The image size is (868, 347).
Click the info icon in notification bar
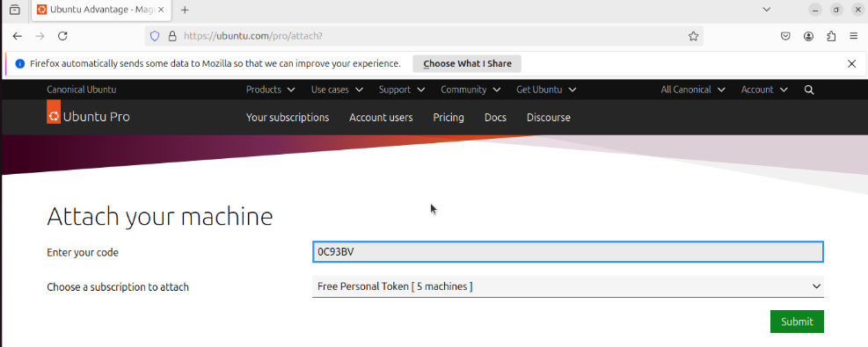point(20,63)
